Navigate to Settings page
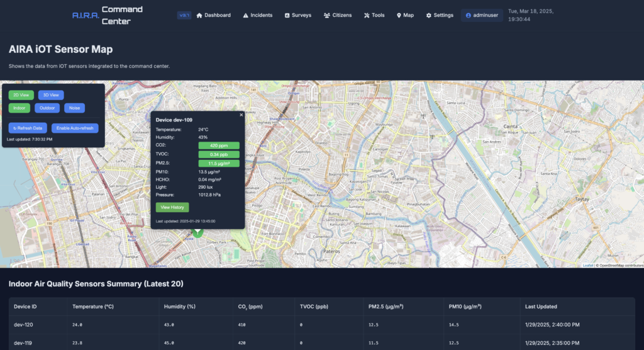Screen dimensions: 644x350 (440, 15)
